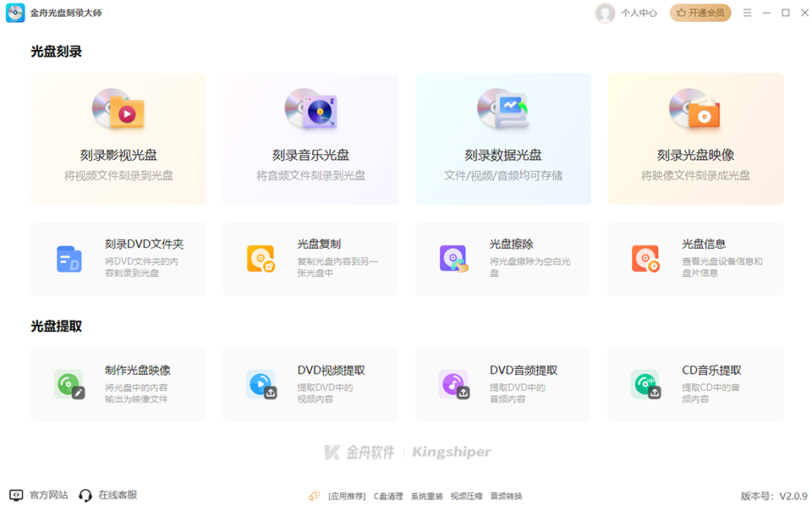Click the CD音乐提取 music extraction icon
Image resolution: width=812 pixels, height=506 pixels.
645,383
